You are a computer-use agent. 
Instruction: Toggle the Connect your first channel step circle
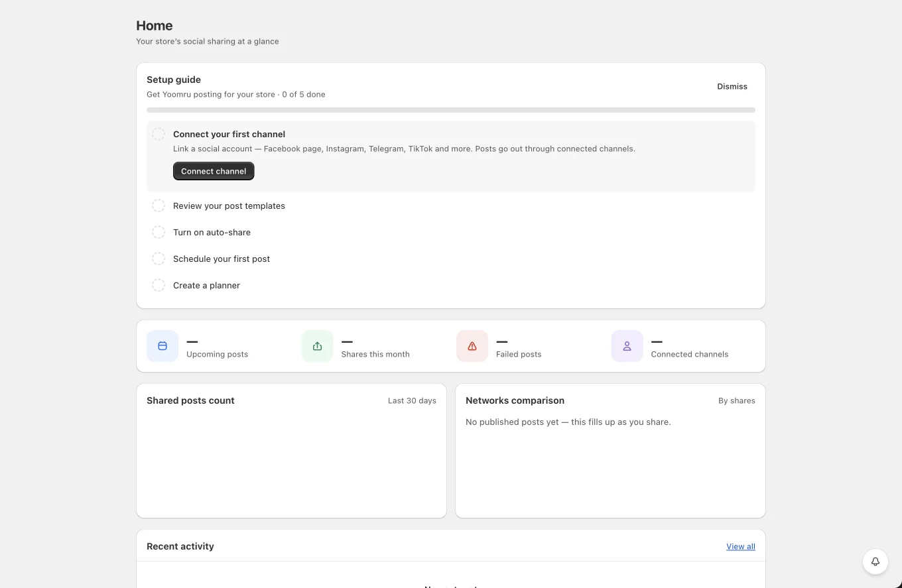click(159, 134)
